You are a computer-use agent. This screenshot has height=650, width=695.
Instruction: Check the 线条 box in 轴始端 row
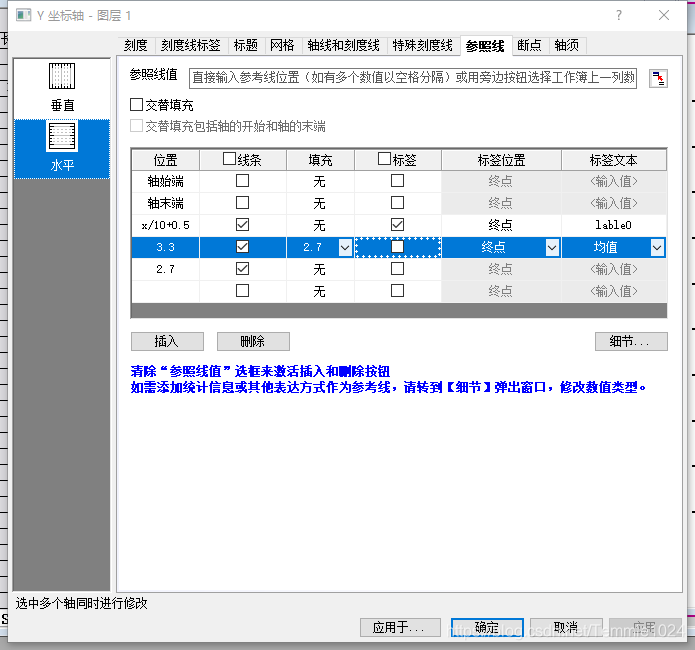[x=242, y=181]
